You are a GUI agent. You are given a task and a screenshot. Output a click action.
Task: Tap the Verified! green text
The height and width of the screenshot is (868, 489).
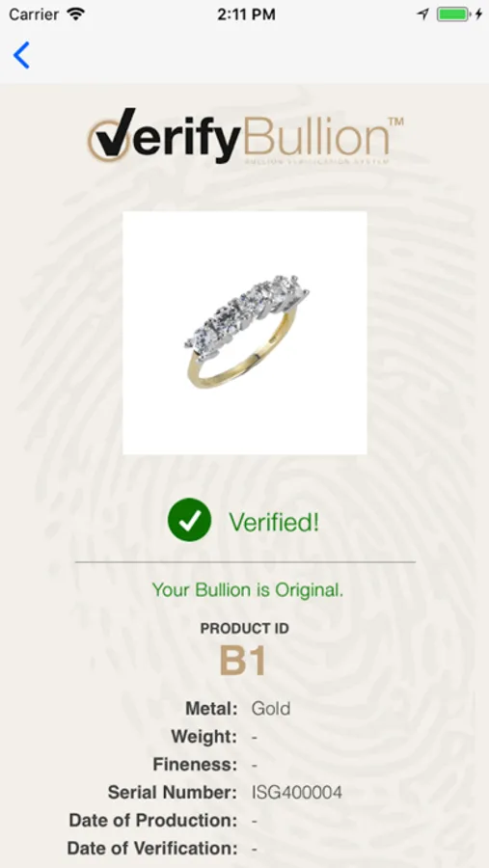(x=274, y=522)
